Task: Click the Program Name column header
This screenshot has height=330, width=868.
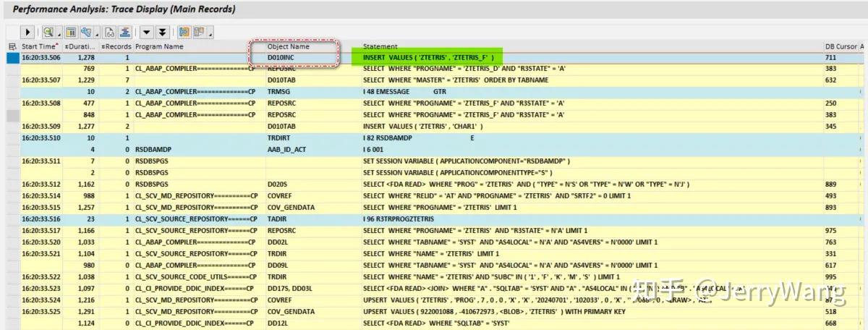Action: point(159,46)
